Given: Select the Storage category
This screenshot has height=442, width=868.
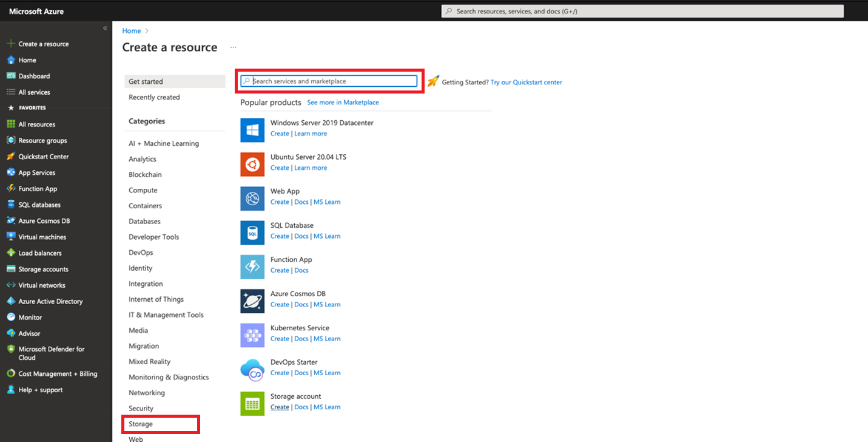Looking at the screenshot, I should click(141, 423).
